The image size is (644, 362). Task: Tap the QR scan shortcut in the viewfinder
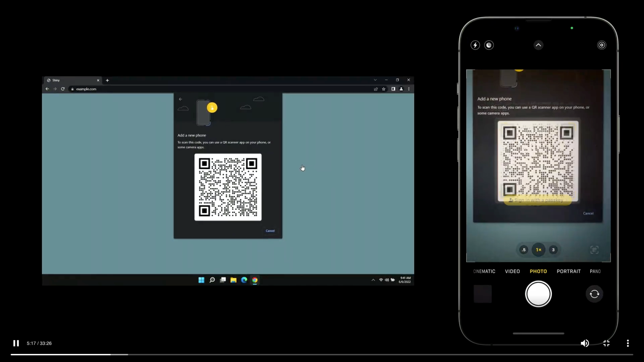(594, 250)
